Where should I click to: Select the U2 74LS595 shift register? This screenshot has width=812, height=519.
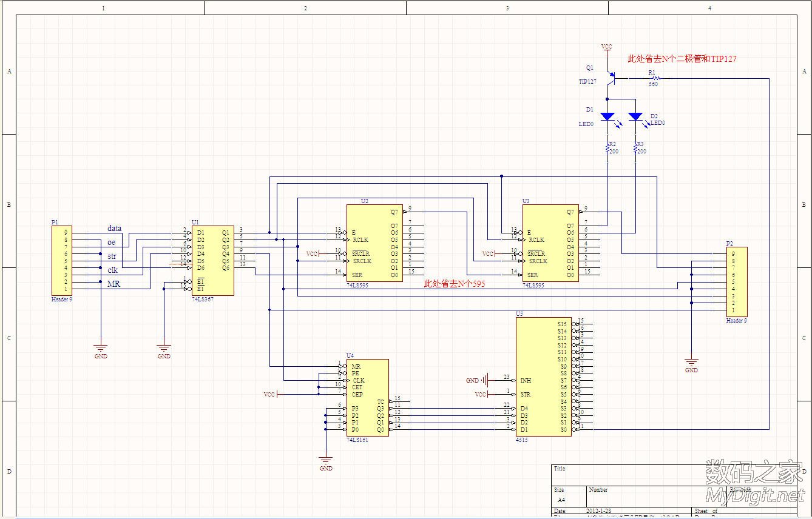(x=374, y=243)
